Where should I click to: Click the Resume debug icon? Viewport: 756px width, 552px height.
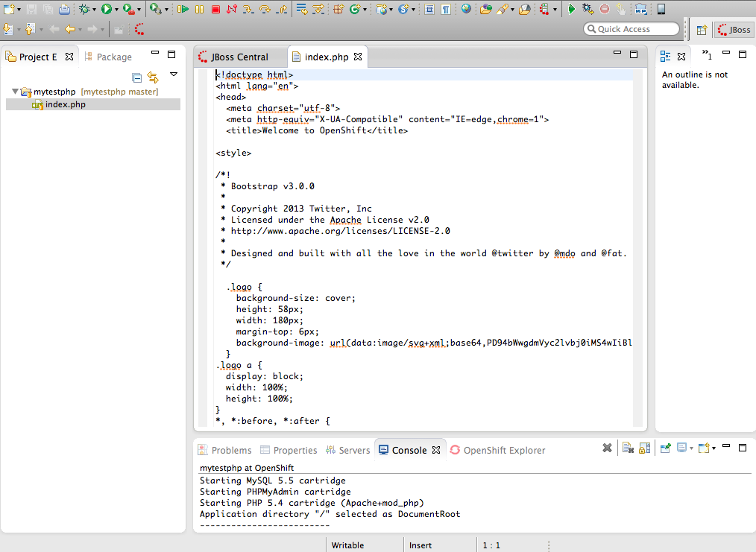(x=183, y=9)
